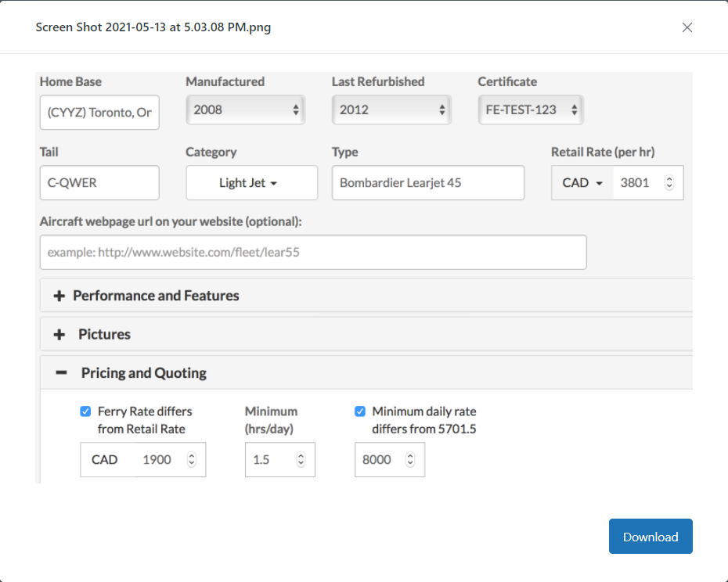Toggle Minimum daily rate differs checkbox
Screen dimensions: 728x582
pyautogui.click(x=360, y=411)
